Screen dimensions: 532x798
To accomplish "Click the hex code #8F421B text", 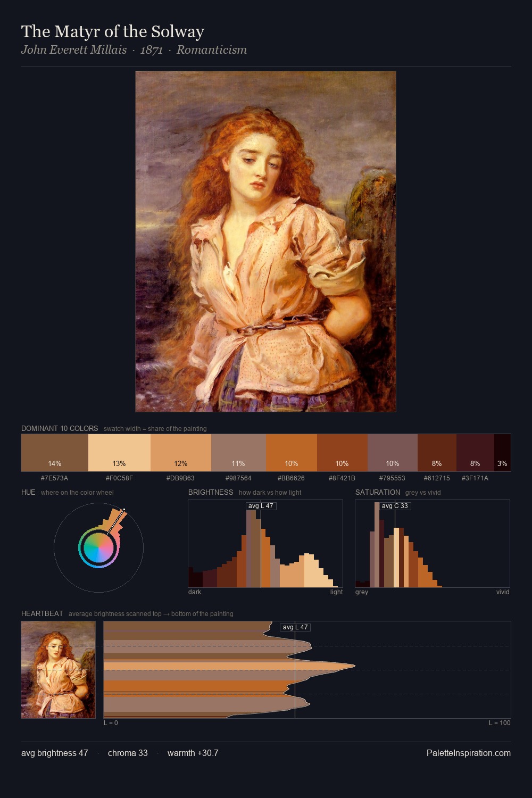I will (342, 478).
